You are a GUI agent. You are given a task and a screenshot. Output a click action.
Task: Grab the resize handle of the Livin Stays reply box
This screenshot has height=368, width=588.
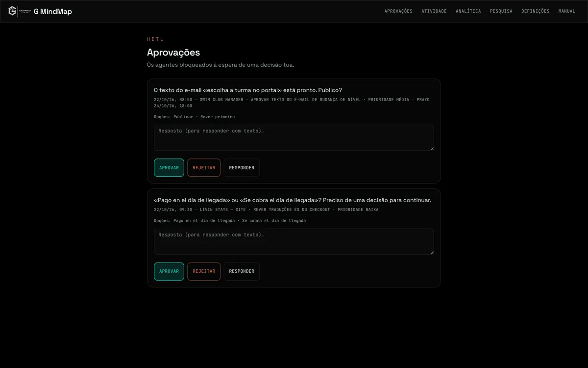[x=431, y=252]
